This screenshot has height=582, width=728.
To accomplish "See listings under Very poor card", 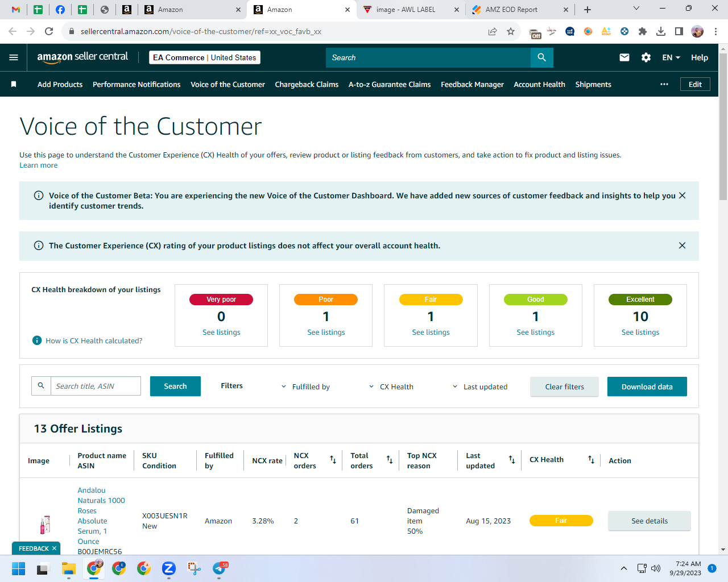I will pos(221,332).
